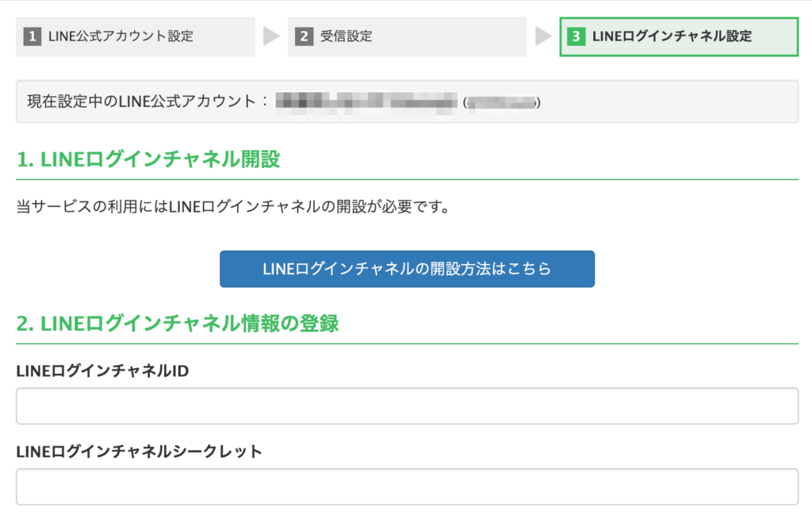Click arrow between step 1 and step 2
Image resolution: width=812 pixels, height=526 pixels.
pos(271,36)
